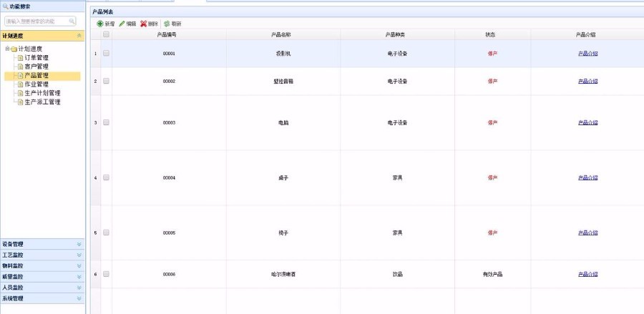Toggle the select-all checkbox in table header
Viewport: 644px width, 314px height.
click(x=106, y=34)
